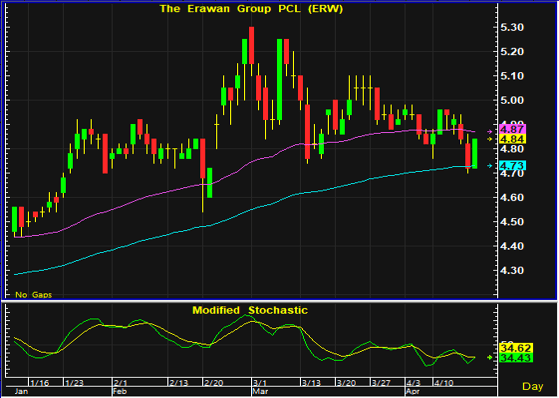559x398 pixels.
Task: Click the cyan arrow beside 4.73
Action: click(489, 165)
